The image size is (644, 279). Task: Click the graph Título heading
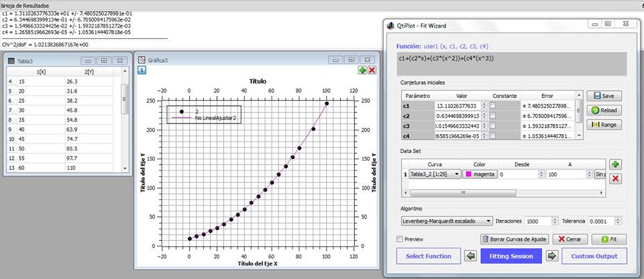(258, 81)
